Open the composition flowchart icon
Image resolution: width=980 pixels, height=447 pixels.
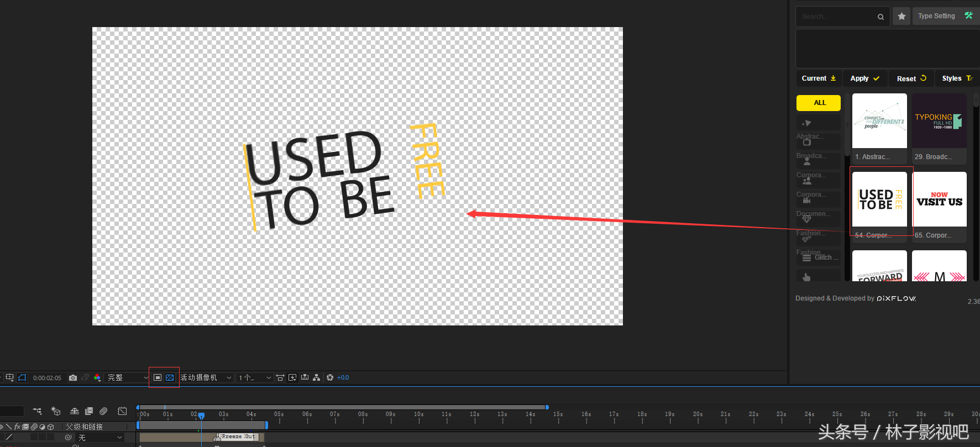316,377
